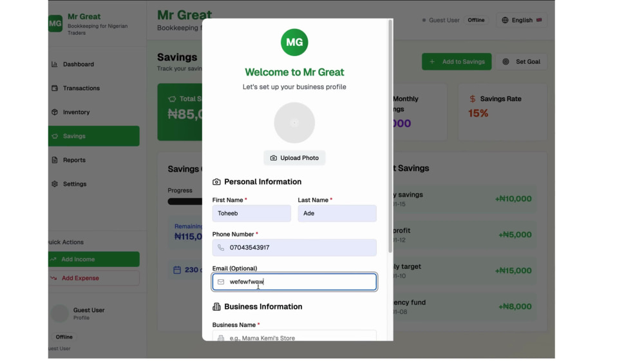Click the Upload Photo button
The image size is (644, 363).
click(294, 158)
